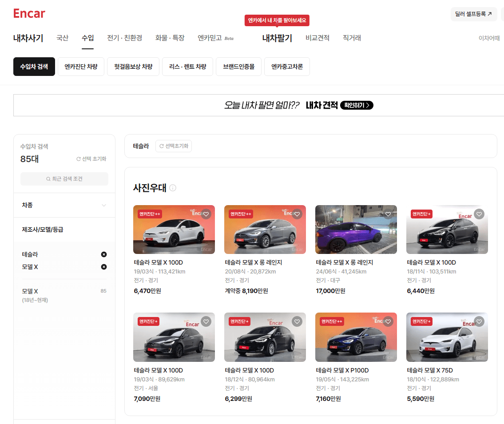Remove the 테슬라 filter
The height and width of the screenshot is (424, 504).
[x=104, y=254]
